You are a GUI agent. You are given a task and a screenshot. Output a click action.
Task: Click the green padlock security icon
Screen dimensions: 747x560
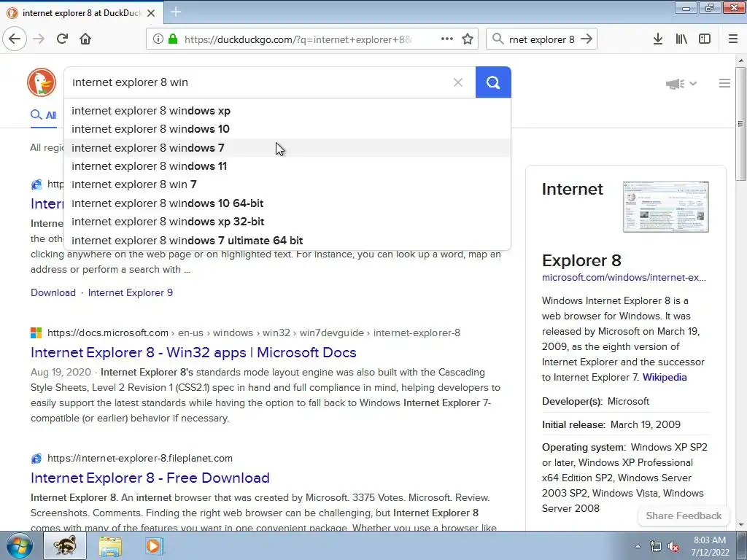(x=173, y=39)
